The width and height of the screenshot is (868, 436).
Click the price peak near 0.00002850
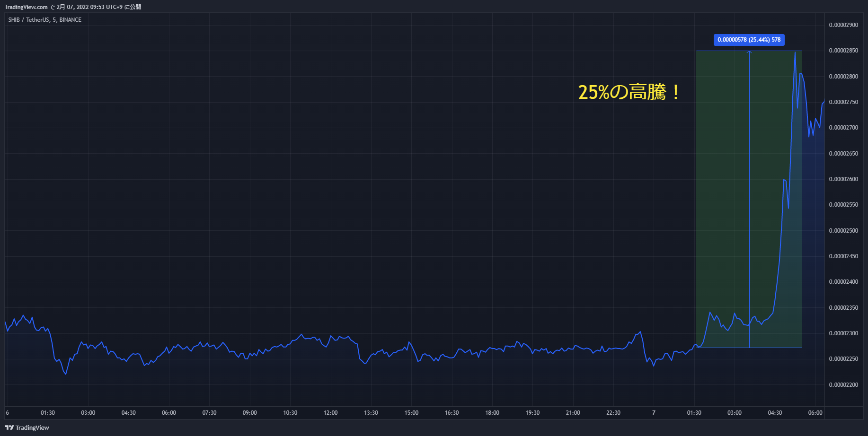[x=795, y=52]
